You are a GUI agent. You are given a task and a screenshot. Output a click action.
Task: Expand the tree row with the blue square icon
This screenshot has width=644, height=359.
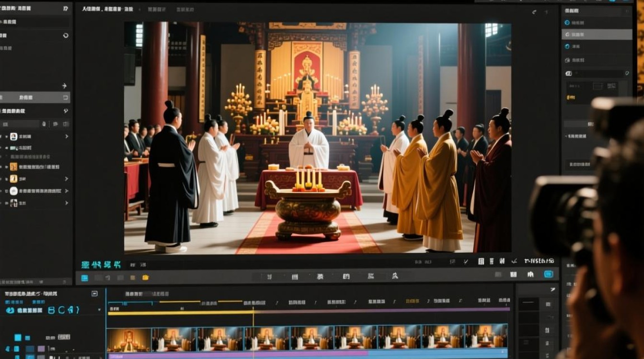coord(67,136)
